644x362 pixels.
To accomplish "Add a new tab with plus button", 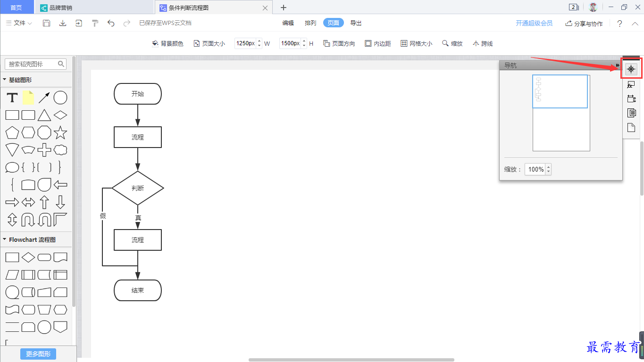I will click(x=284, y=8).
